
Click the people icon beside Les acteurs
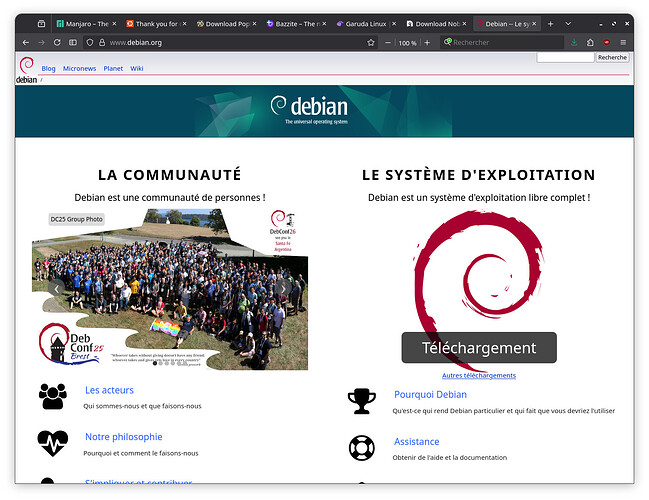[52, 396]
